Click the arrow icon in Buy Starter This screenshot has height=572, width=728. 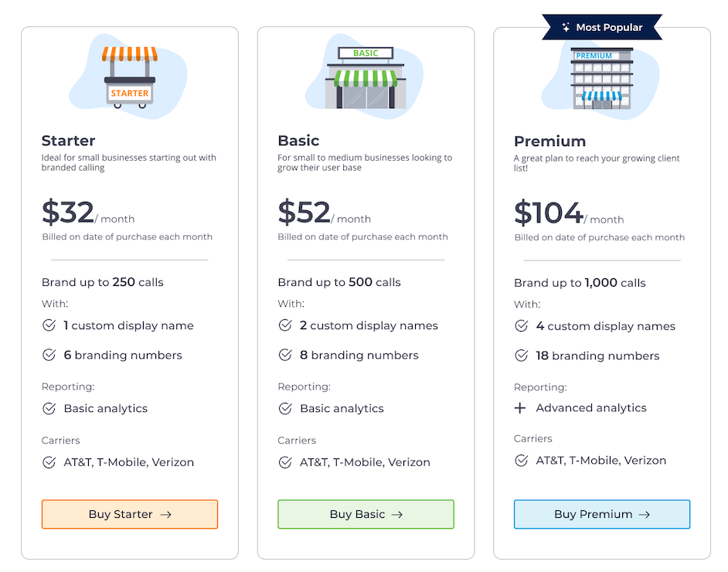165,515
